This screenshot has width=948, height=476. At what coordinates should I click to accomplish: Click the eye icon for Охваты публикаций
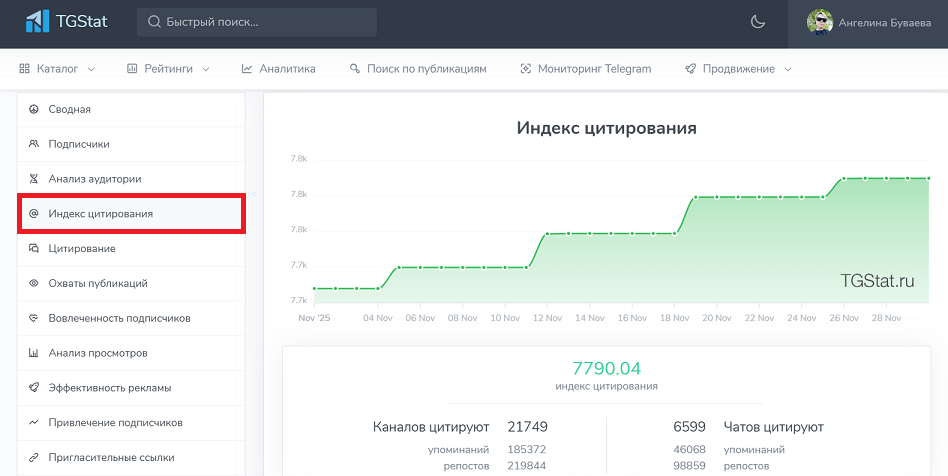[x=34, y=283]
